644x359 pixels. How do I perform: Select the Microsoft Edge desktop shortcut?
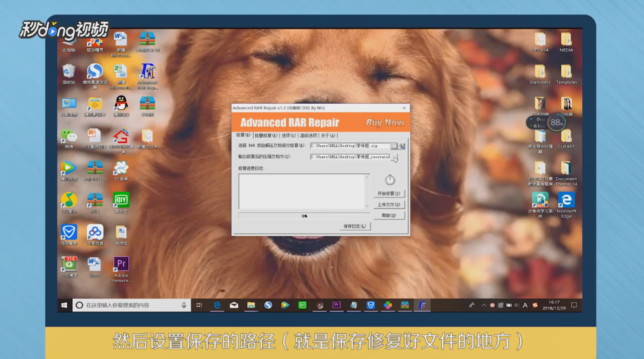[x=566, y=206]
